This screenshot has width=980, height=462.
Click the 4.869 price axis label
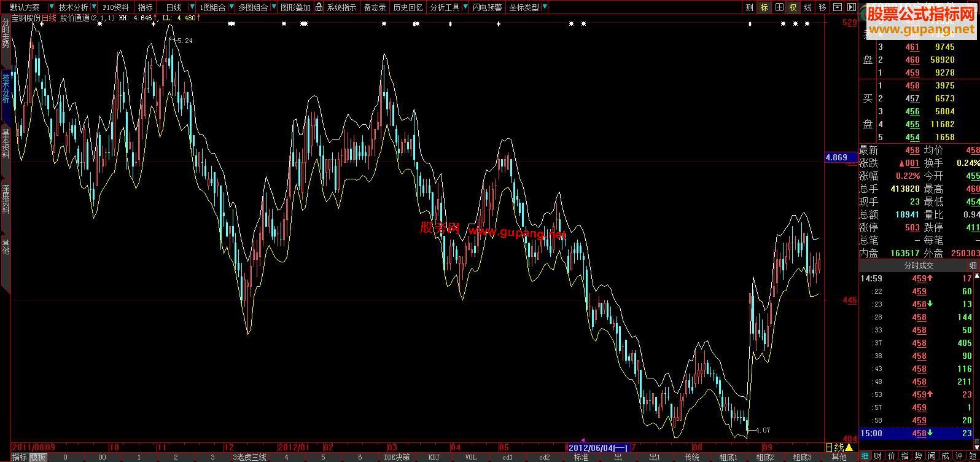841,158
